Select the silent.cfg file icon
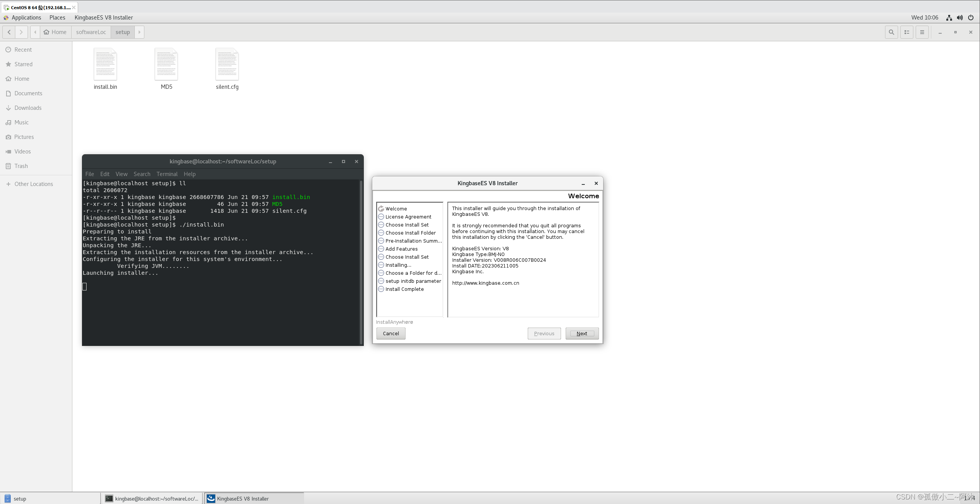The height and width of the screenshot is (504, 980). pyautogui.click(x=227, y=64)
